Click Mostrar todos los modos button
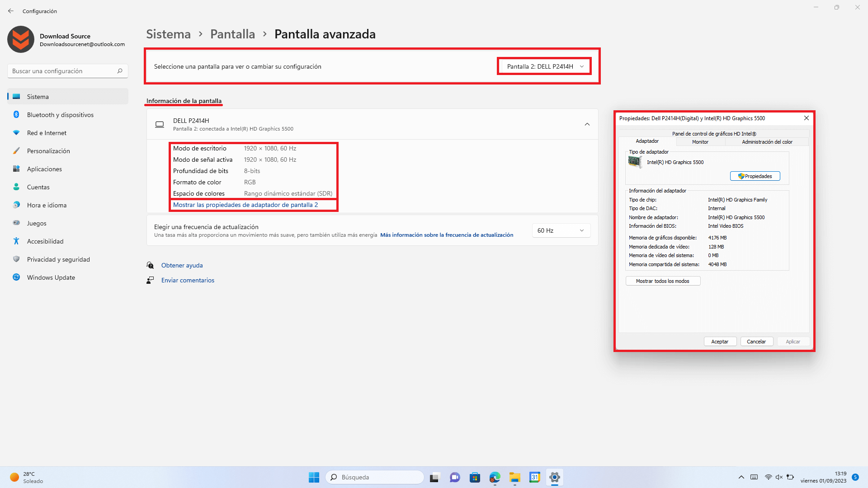 [663, 281]
